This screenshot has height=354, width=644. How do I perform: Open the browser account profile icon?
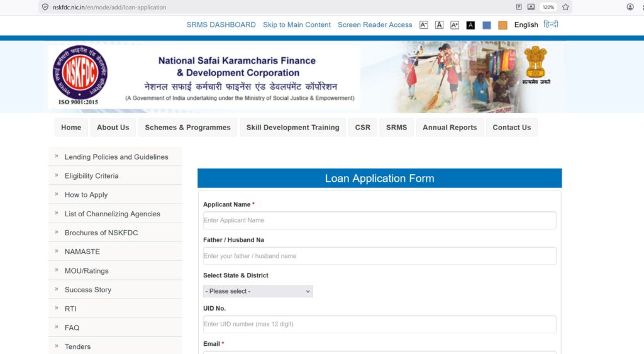tap(630, 7)
